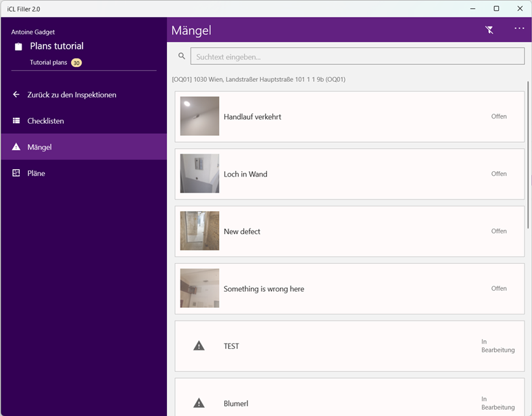Click the Mängel page heading
The width and height of the screenshot is (532, 416).
[191, 30]
